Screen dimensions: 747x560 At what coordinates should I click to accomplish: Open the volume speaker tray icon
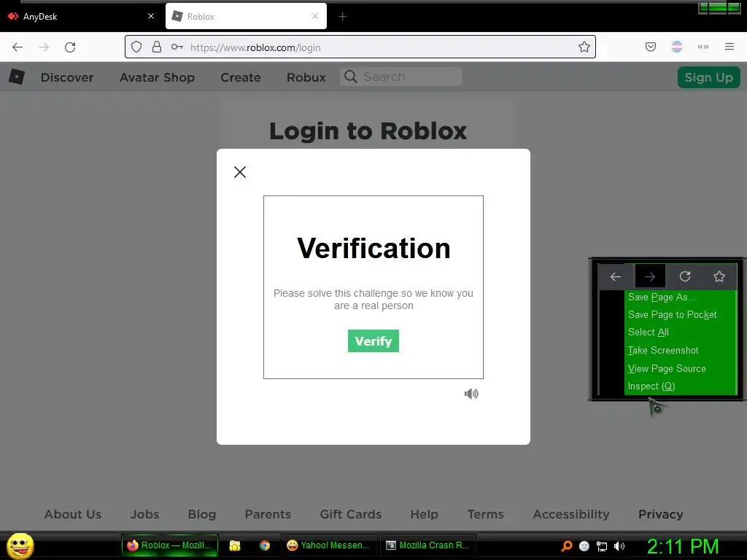(x=619, y=546)
